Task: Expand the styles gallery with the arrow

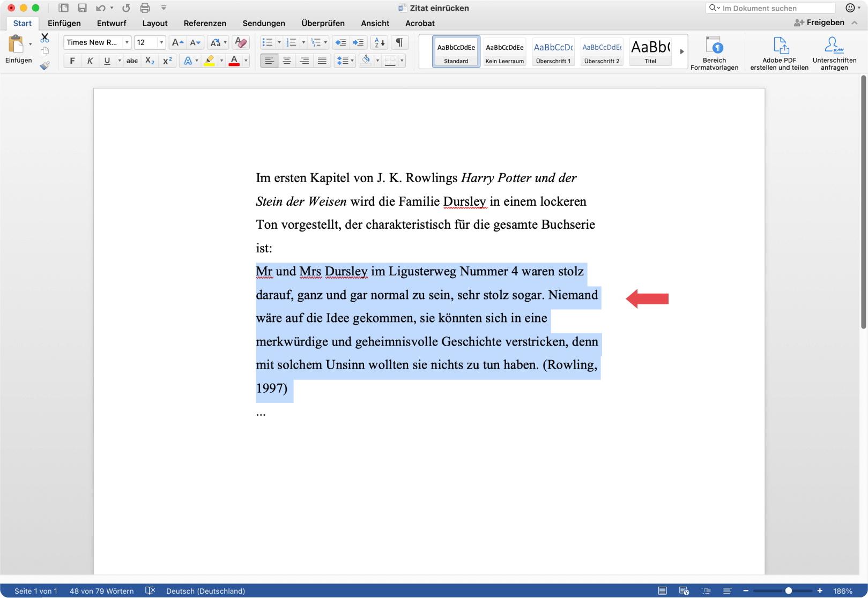Action: [x=681, y=51]
